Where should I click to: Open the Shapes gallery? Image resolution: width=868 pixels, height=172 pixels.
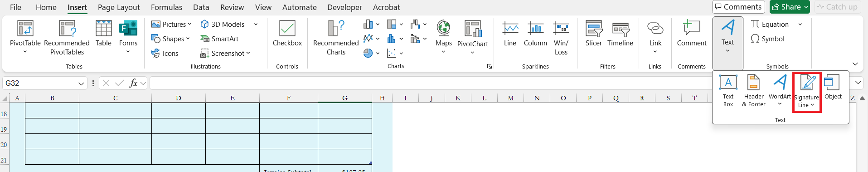(x=170, y=39)
